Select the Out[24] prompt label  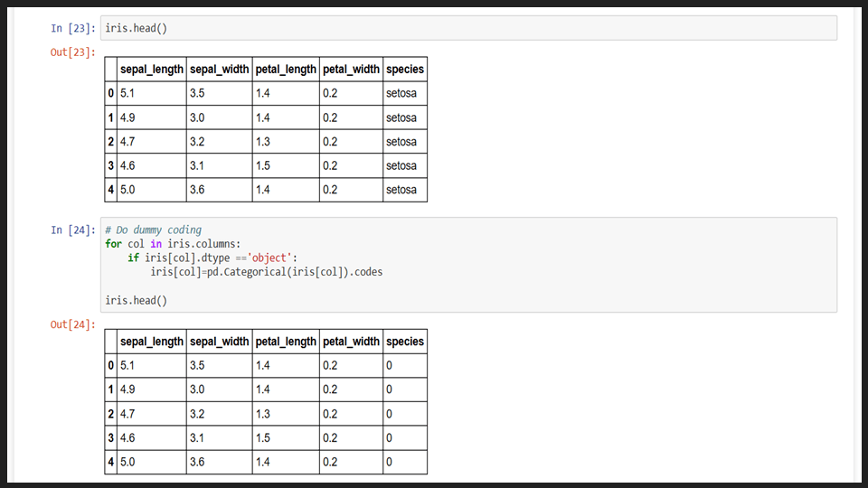pos(73,324)
